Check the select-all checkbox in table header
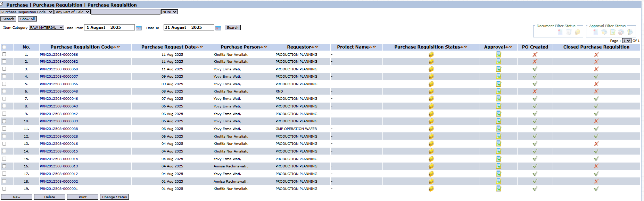The width and height of the screenshot is (644, 201). pos(4,47)
